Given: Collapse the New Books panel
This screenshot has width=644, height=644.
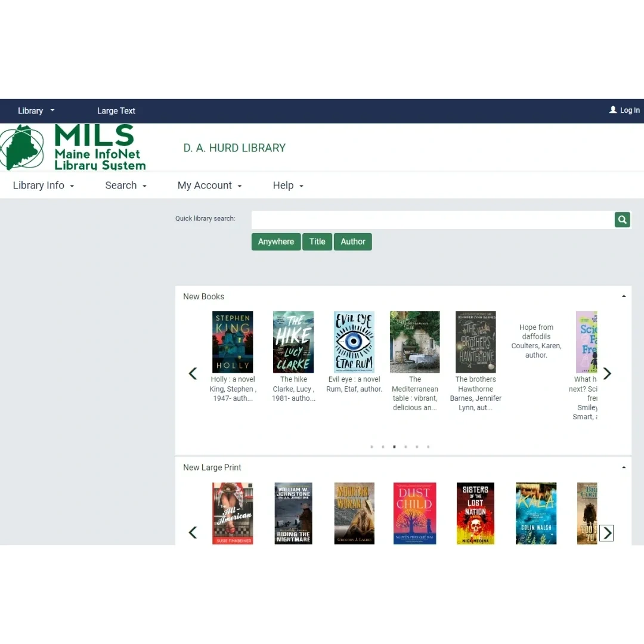Looking at the screenshot, I should point(624,296).
